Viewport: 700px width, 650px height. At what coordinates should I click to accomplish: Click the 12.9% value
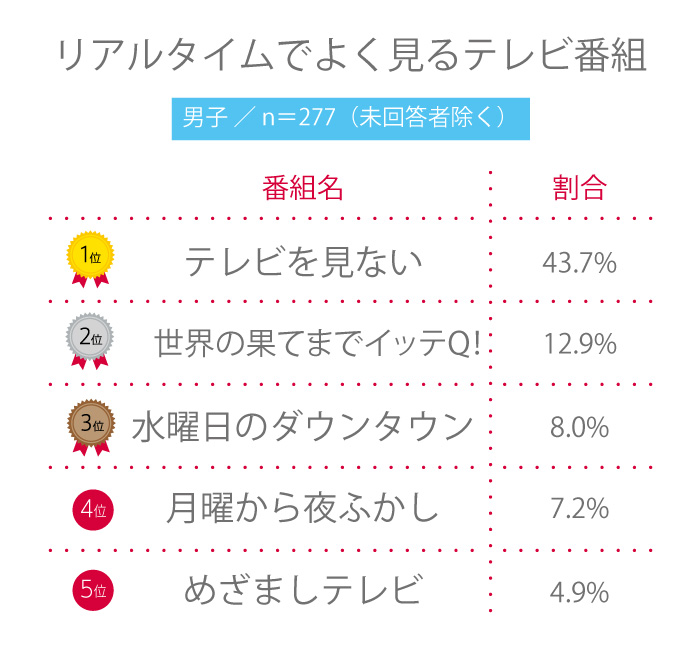point(579,345)
